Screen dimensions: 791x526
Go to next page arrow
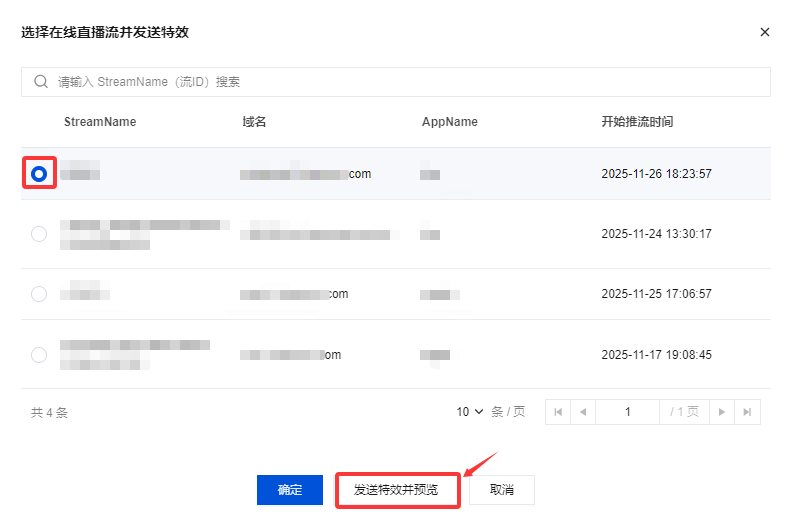[722, 412]
